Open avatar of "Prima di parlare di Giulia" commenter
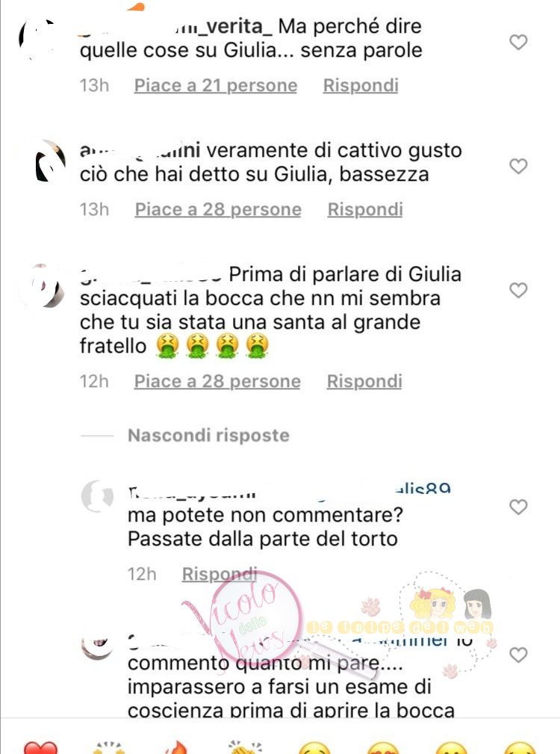 [45, 285]
